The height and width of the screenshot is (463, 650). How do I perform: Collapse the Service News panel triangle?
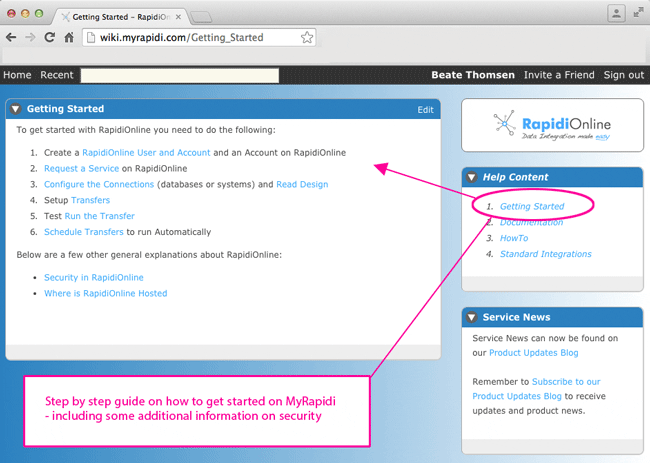(x=471, y=318)
